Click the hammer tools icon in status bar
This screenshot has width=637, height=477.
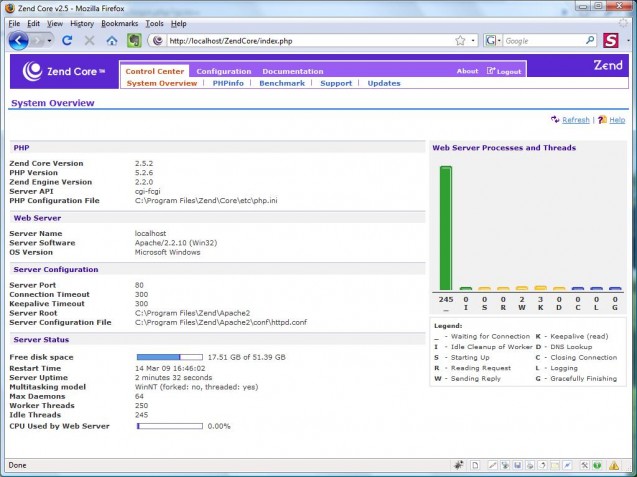tap(584, 465)
